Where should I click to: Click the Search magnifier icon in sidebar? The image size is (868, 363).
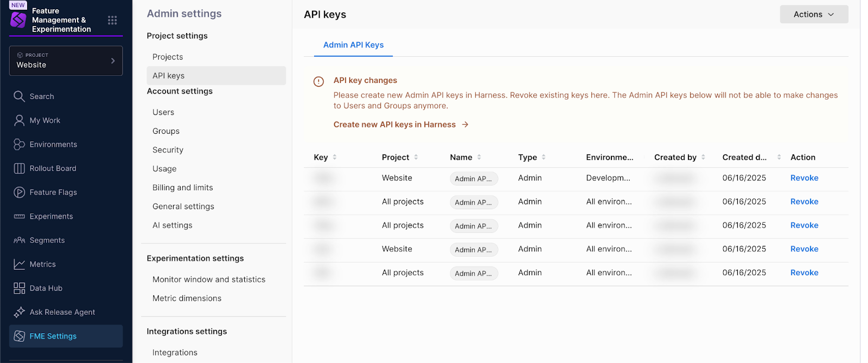pyautogui.click(x=19, y=96)
